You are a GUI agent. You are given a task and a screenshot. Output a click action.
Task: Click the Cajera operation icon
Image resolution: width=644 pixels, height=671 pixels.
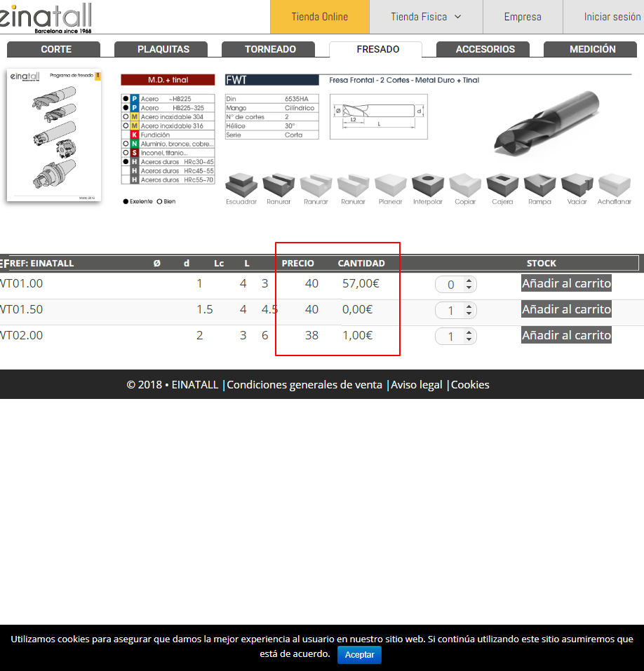pyautogui.click(x=502, y=185)
